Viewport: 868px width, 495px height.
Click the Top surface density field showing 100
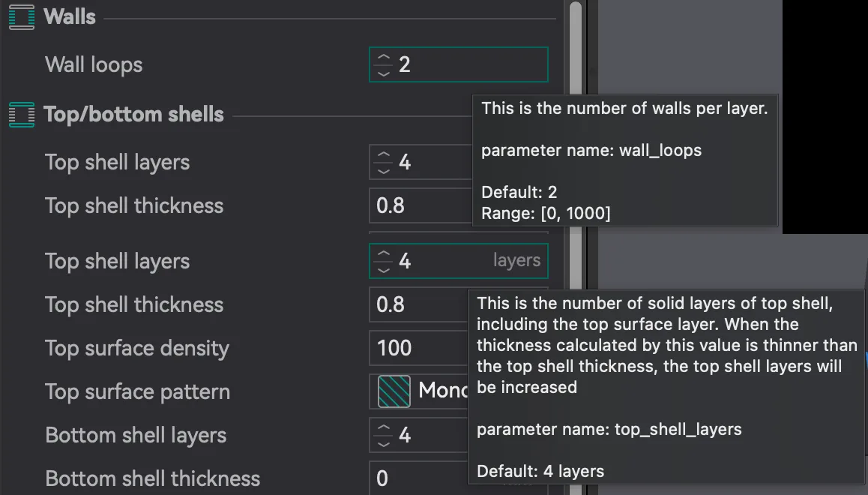click(x=419, y=348)
